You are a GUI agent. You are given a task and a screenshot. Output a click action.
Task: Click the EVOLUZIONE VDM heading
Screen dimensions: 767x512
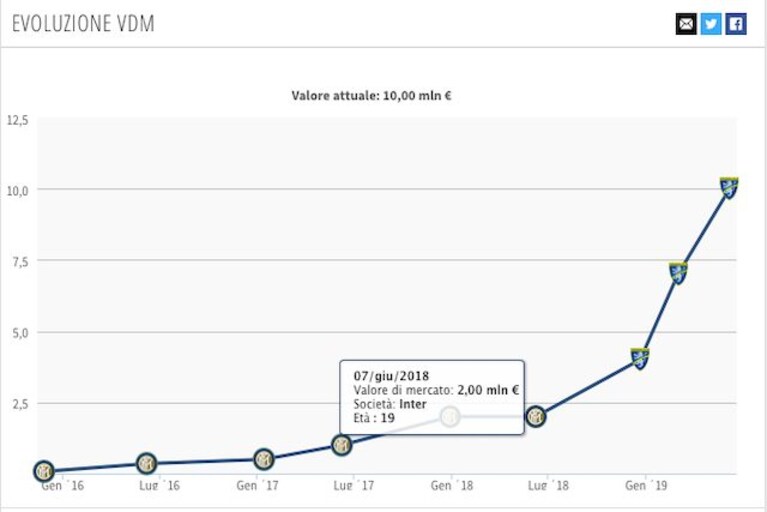coord(83,23)
